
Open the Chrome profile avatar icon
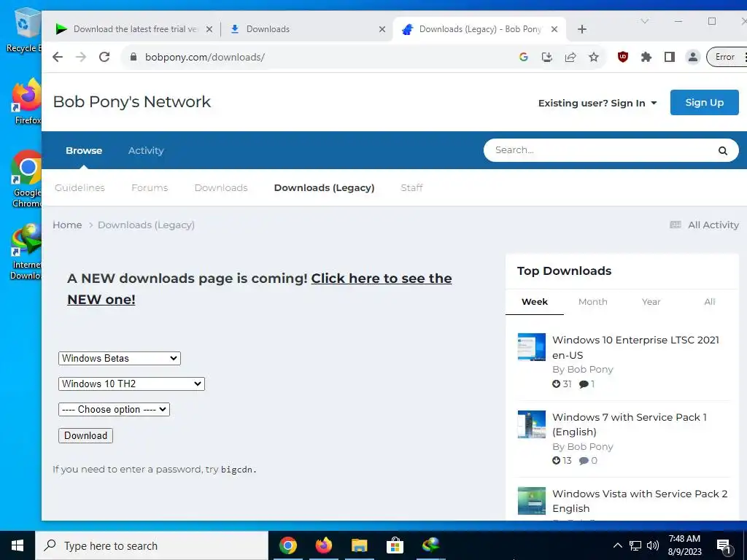(693, 57)
